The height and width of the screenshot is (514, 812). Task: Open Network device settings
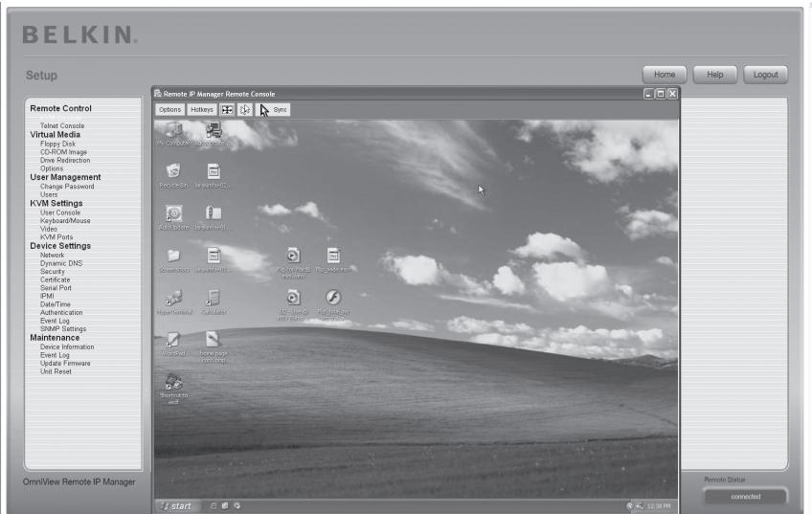tap(53, 256)
